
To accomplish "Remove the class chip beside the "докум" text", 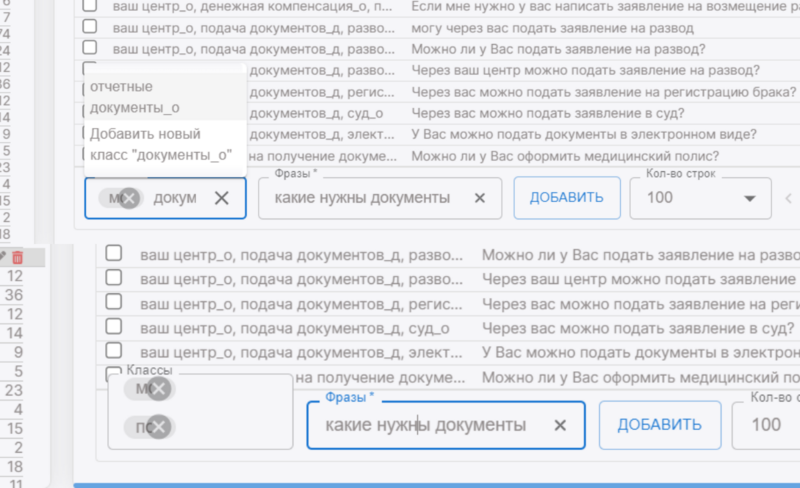I will (x=131, y=198).
